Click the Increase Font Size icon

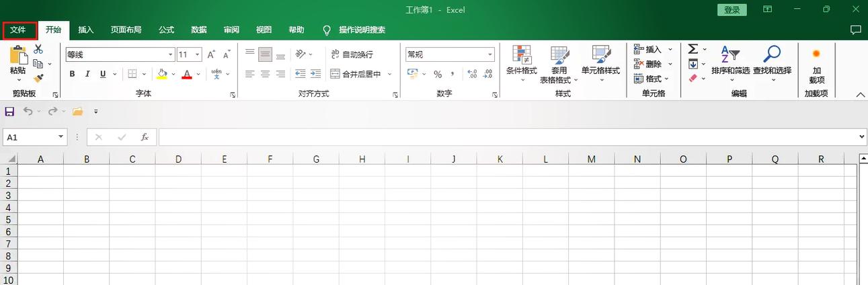click(211, 54)
